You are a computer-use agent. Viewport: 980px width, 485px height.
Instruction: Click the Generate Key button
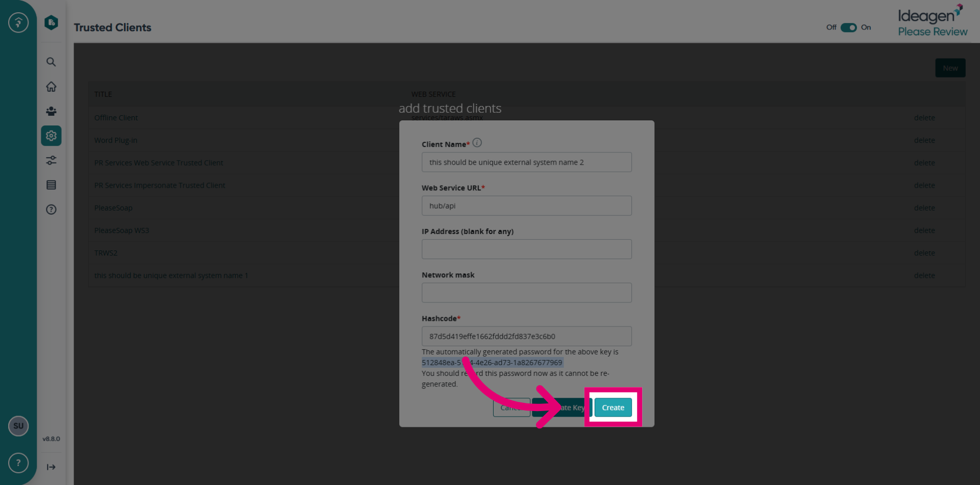coord(562,407)
